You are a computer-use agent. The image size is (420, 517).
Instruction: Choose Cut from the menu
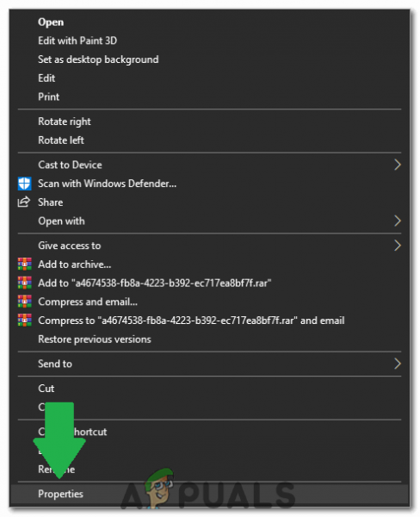pos(46,389)
